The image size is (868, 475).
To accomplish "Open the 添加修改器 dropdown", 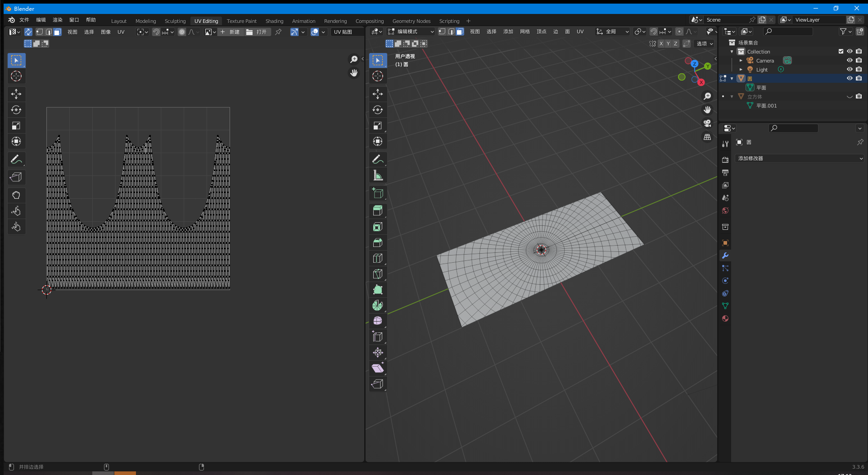I will tap(800, 158).
